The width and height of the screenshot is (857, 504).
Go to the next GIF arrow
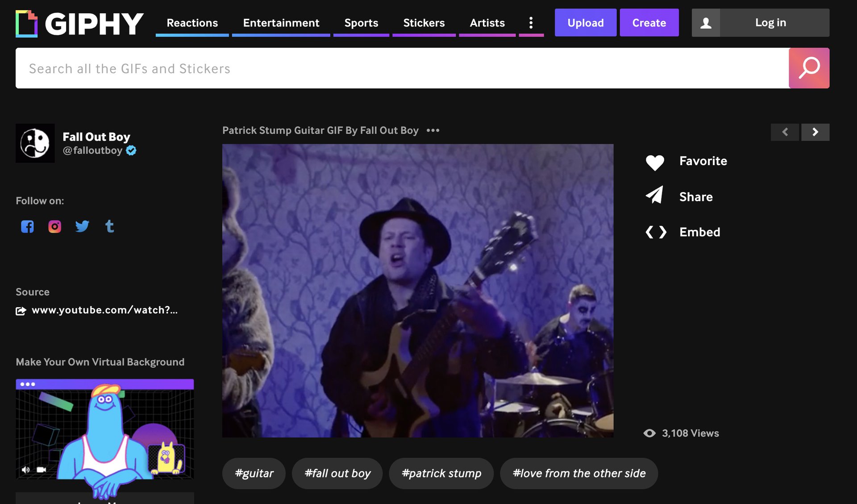point(815,132)
